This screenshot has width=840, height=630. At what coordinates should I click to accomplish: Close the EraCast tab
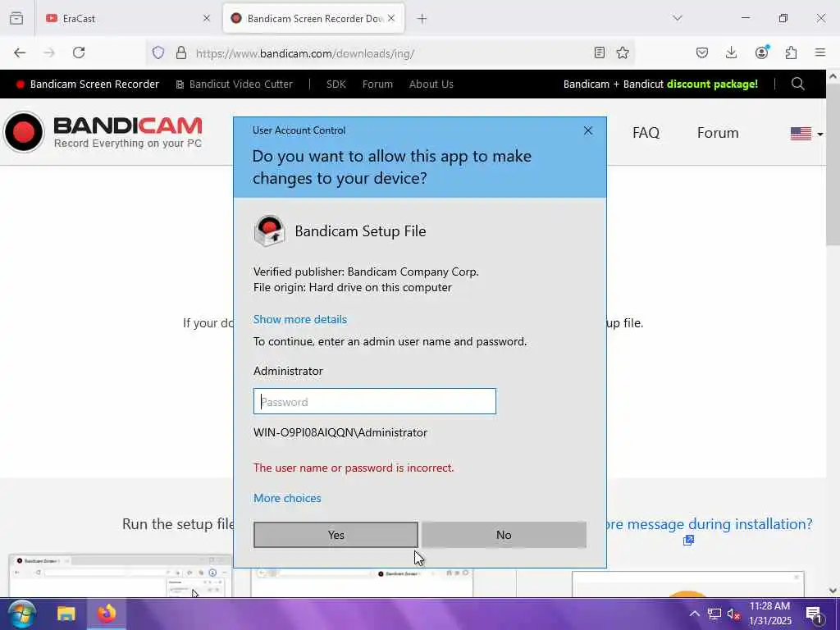click(x=207, y=18)
